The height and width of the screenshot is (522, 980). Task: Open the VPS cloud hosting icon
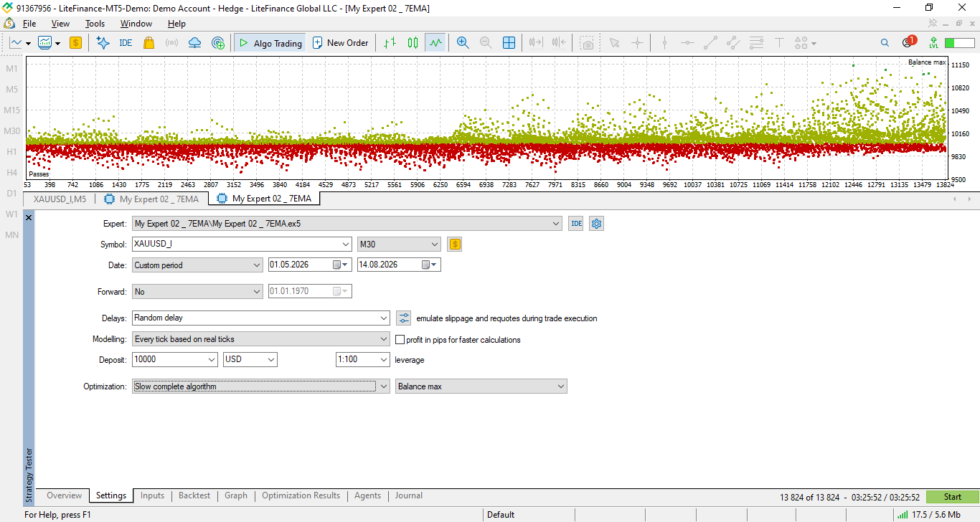194,43
